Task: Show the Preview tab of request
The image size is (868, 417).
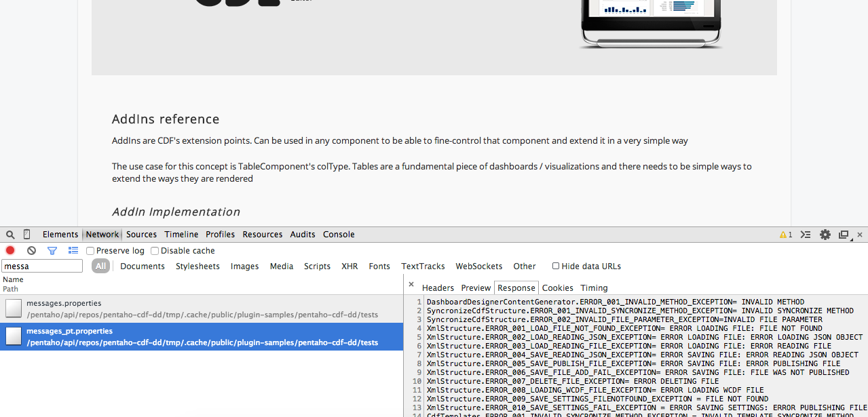Action: tap(476, 288)
